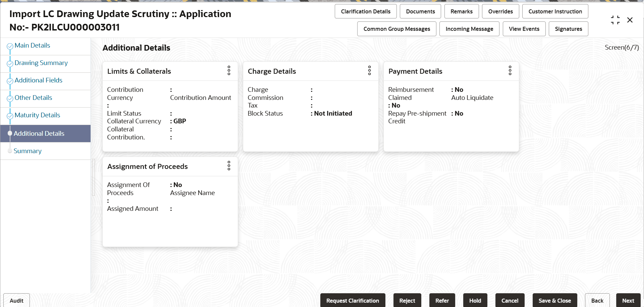
Task: Go to the Maturity Details step
Action: click(37, 115)
